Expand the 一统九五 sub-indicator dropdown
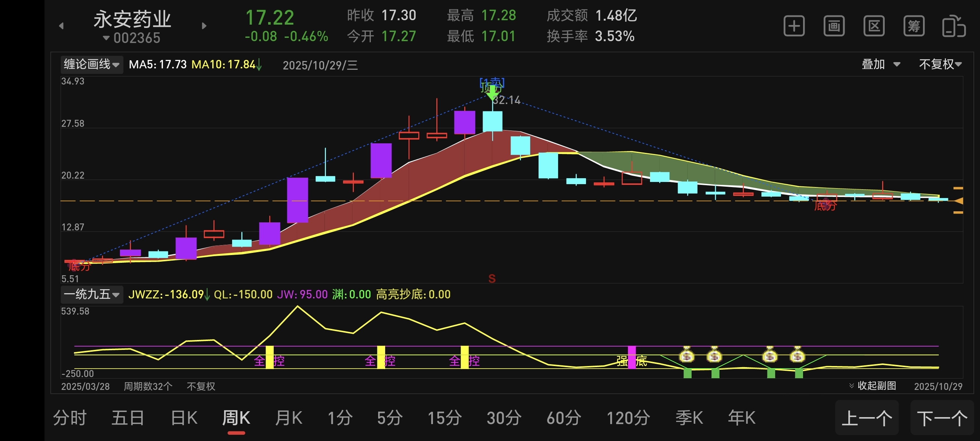Screen dimensions: 980x441 [x=92, y=294]
